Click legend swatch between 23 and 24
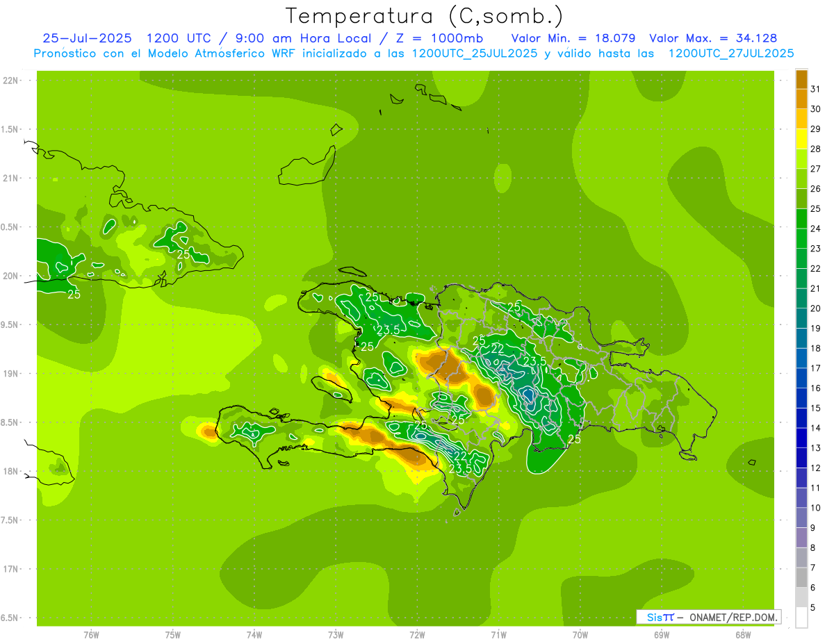The width and height of the screenshot is (834, 644). [801, 238]
